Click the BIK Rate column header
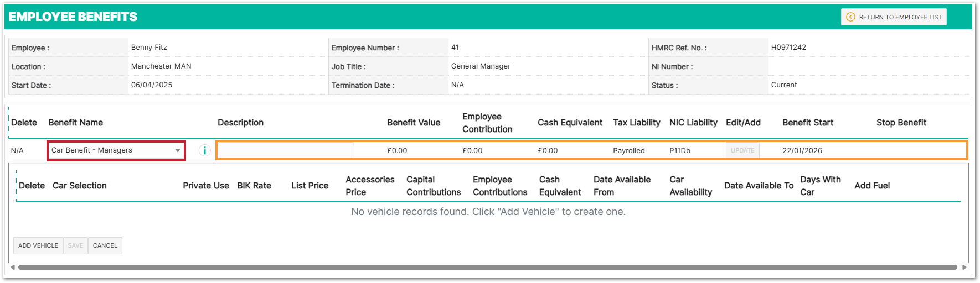This screenshot has height=283, width=980. [x=254, y=186]
